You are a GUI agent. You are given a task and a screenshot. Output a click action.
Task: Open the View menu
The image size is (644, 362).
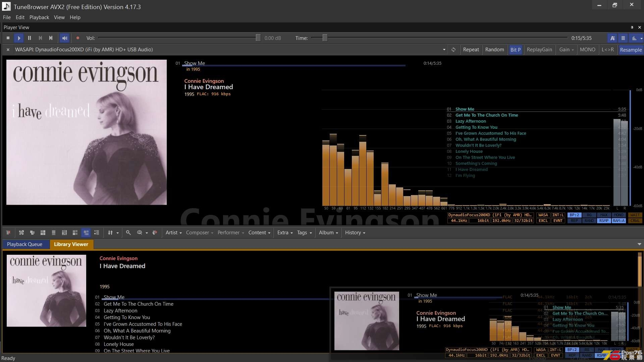(59, 17)
